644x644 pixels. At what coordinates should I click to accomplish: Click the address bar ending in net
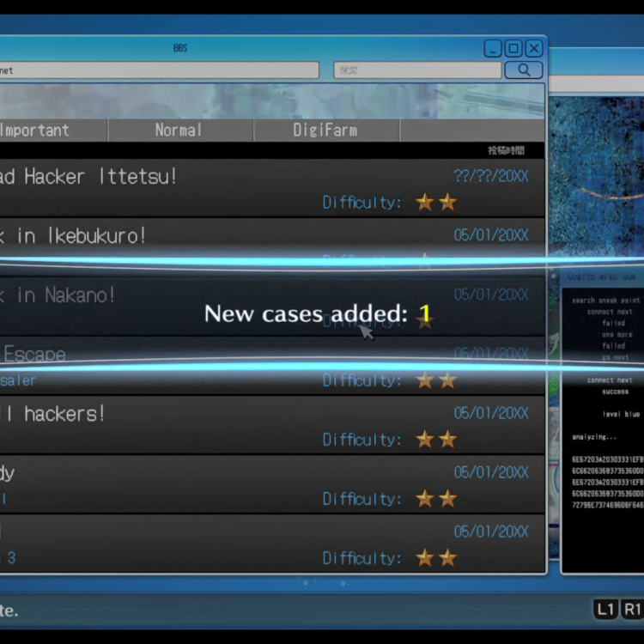[x=159, y=70]
